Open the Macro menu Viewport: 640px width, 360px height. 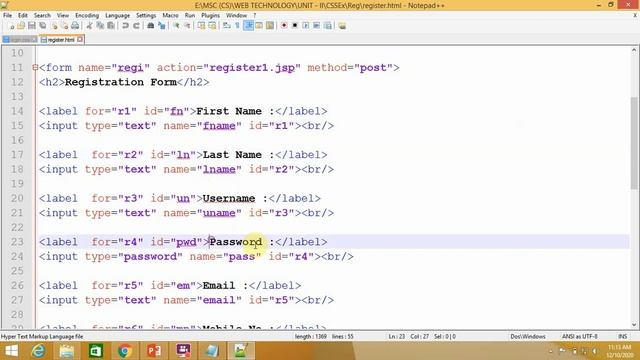click(171, 15)
